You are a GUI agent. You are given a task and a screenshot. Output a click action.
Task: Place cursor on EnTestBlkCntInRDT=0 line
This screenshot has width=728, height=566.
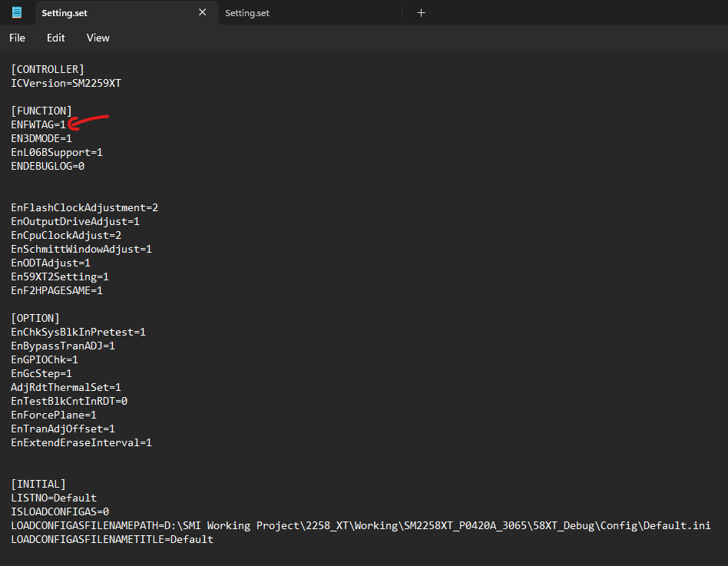[x=69, y=401]
